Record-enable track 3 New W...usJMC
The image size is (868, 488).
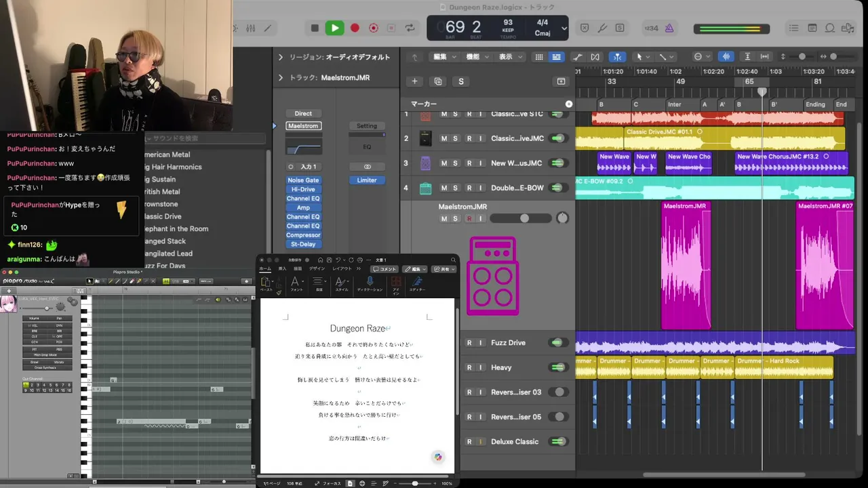[469, 163]
